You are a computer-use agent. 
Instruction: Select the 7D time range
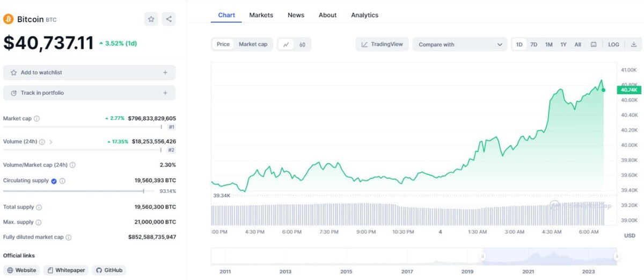pyautogui.click(x=534, y=45)
